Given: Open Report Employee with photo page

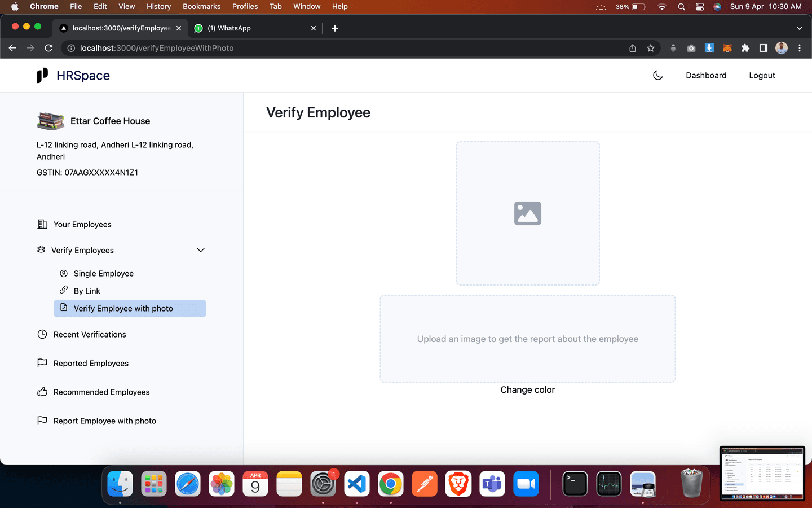Looking at the screenshot, I should [105, 421].
